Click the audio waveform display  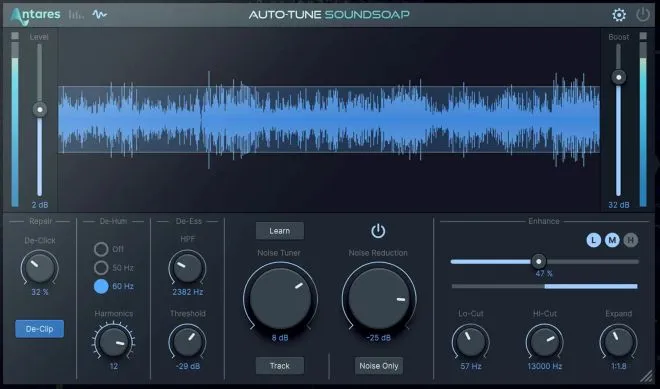(x=329, y=120)
